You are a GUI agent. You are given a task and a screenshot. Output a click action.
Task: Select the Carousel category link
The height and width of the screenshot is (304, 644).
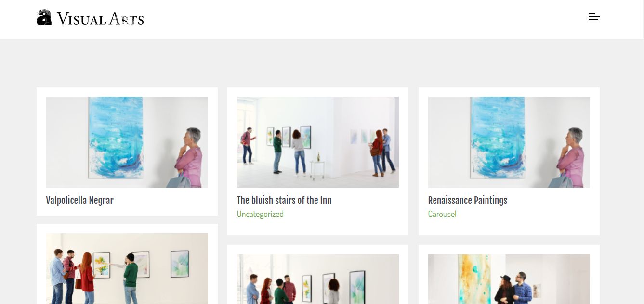442,214
